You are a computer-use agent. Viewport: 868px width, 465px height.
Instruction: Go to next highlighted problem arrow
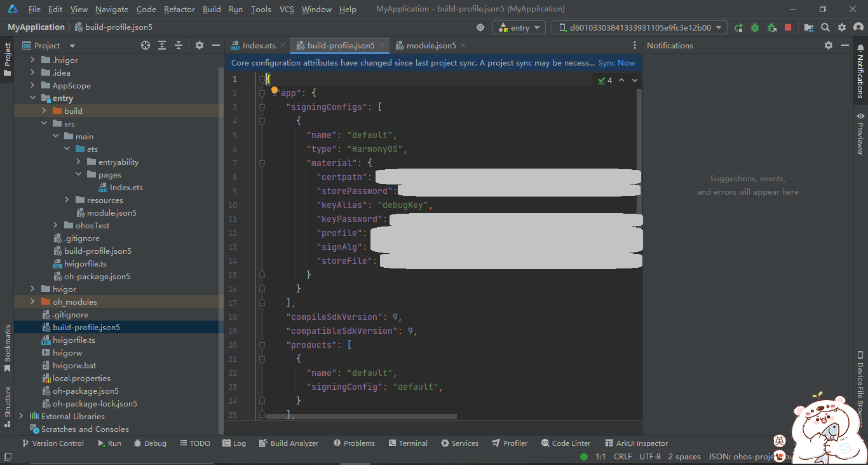point(634,80)
